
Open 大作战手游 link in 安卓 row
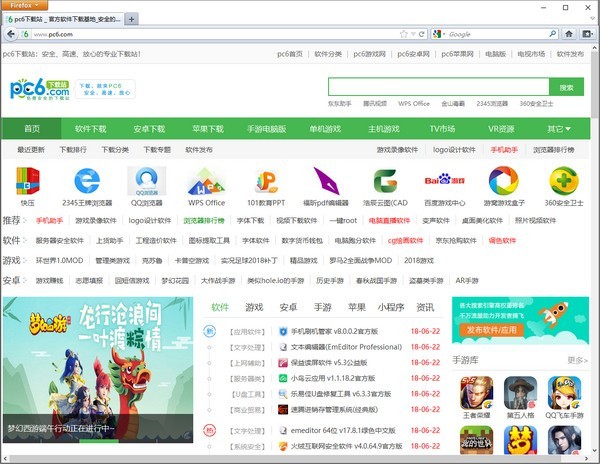tap(218, 280)
